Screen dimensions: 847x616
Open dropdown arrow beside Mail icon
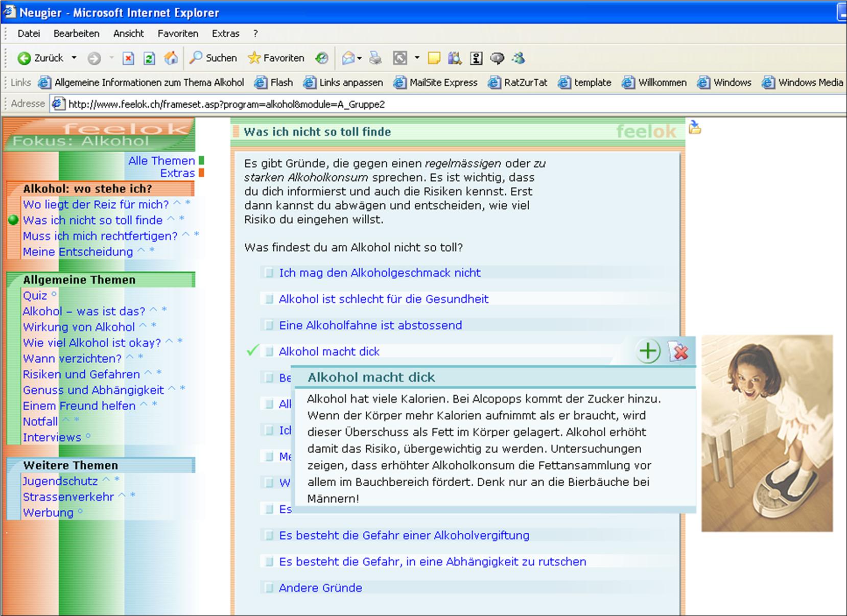point(360,58)
